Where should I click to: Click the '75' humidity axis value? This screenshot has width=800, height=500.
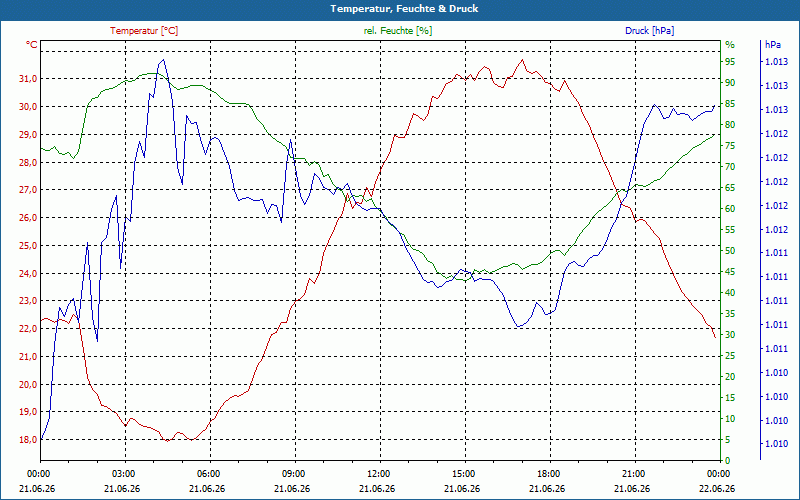(730, 146)
